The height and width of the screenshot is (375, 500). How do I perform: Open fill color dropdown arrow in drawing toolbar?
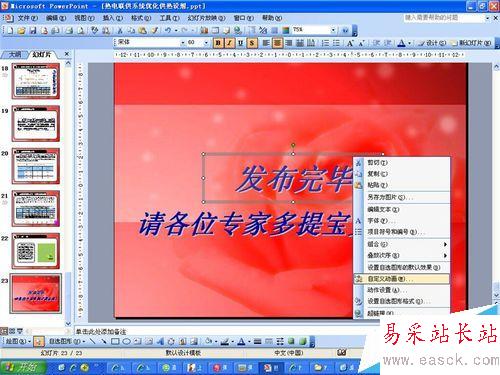[215, 341]
